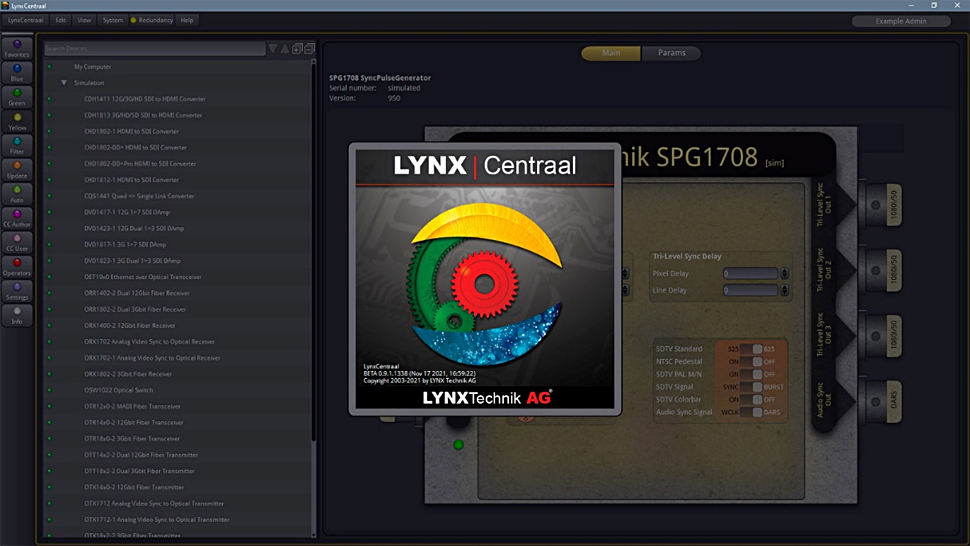The height and width of the screenshot is (546, 970).
Task: Open the Filter sidebar button
Action: coord(17,145)
